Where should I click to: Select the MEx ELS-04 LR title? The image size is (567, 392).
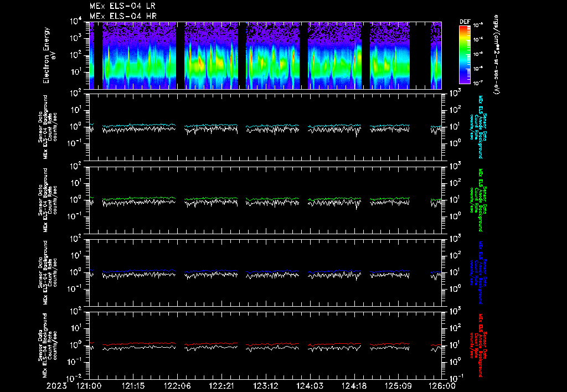pyautogui.click(x=123, y=6)
